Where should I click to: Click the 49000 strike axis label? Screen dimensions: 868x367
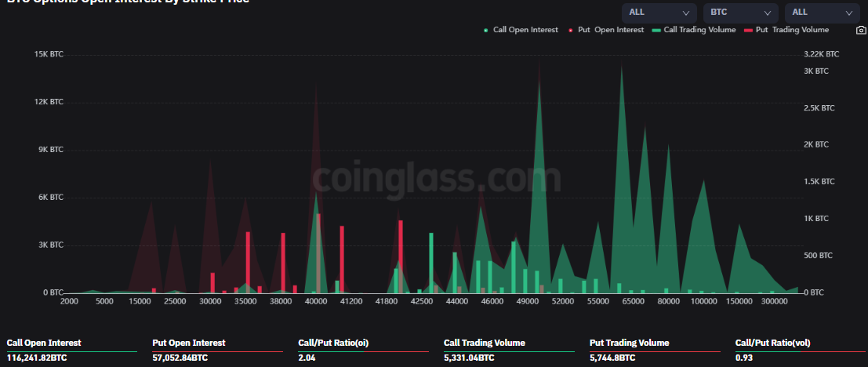(528, 302)
